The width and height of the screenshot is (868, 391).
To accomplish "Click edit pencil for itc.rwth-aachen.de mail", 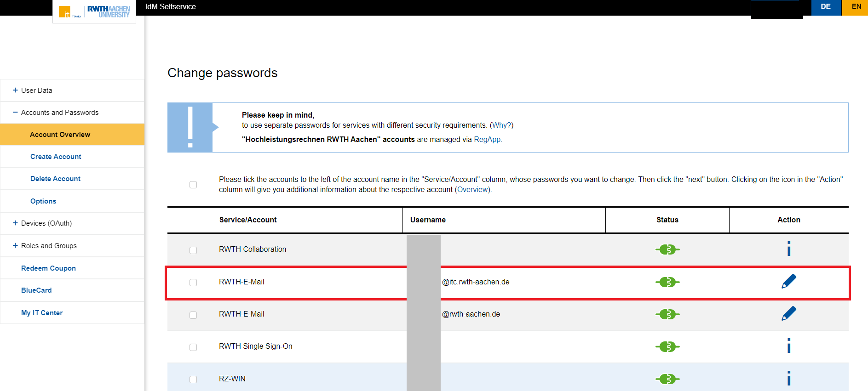I will (x=788, y=281).
